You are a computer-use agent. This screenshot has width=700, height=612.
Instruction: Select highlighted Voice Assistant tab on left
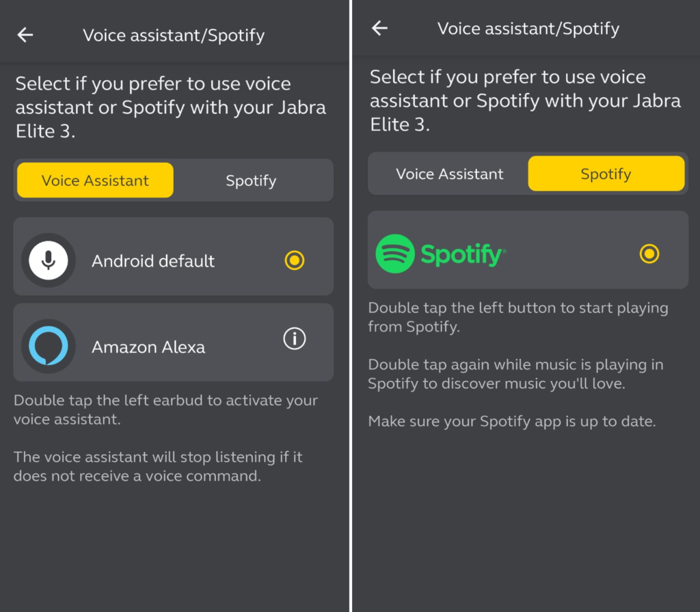[95, 181]
